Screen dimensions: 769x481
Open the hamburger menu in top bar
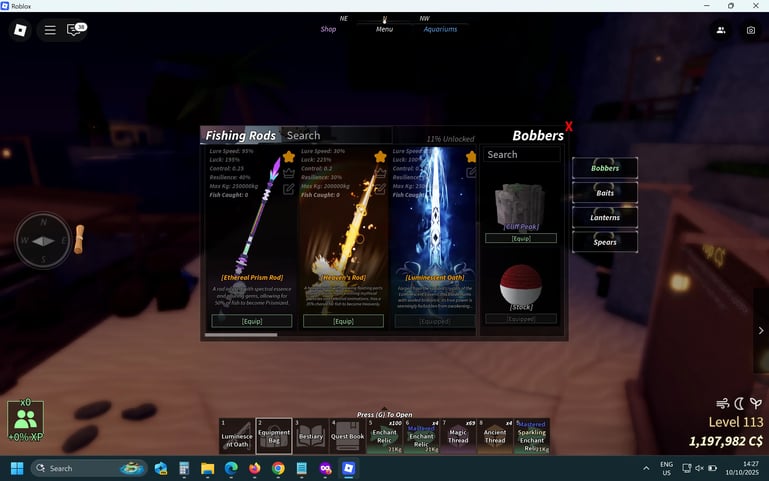click(x=50, y=30)
